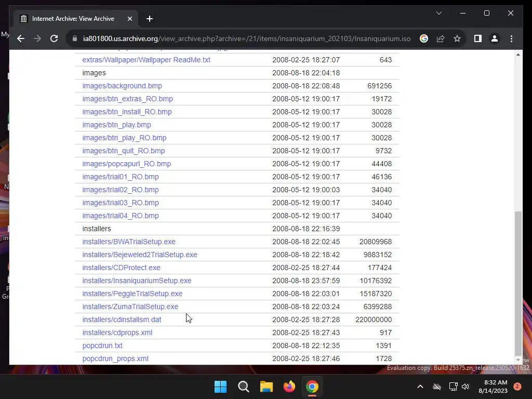The width and height of the screenshot is (532, 399).
Task: Download installers/PeggleTrialSetup.exe
Action: coord(132,294)
